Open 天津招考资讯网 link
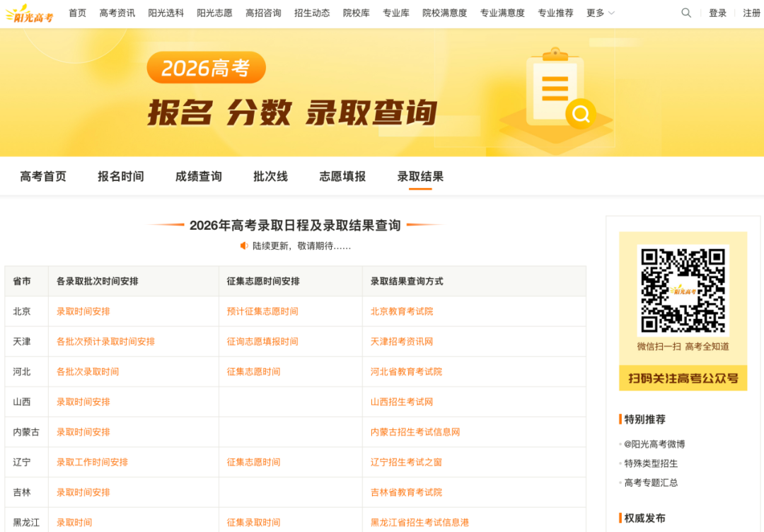 point(402,342)
